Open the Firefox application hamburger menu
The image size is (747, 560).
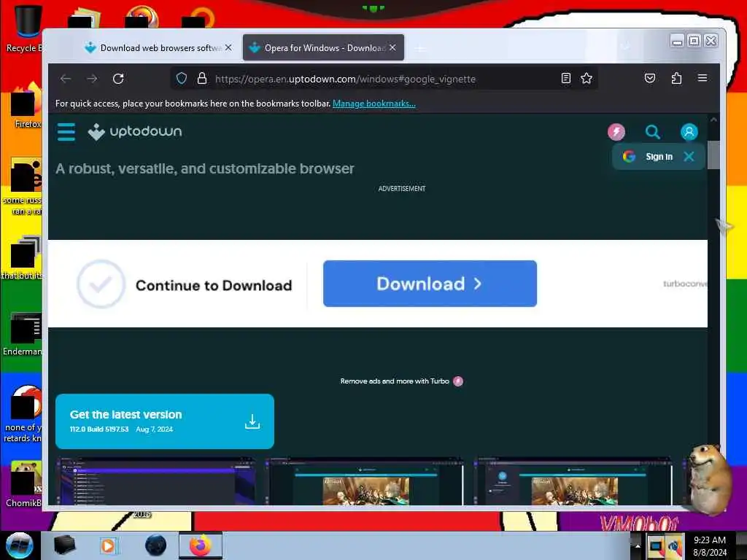click(703, 78)
